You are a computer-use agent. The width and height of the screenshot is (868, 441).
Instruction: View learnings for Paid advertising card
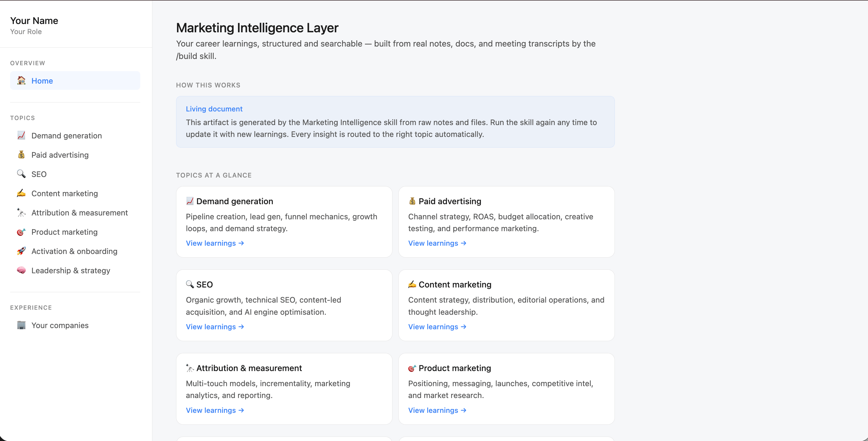[437, 243]
